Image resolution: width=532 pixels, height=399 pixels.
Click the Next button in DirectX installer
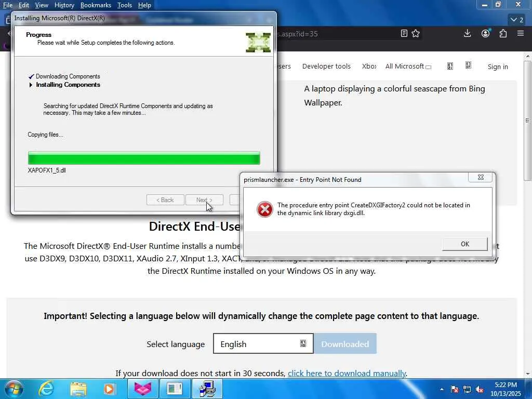click(204, 200)
